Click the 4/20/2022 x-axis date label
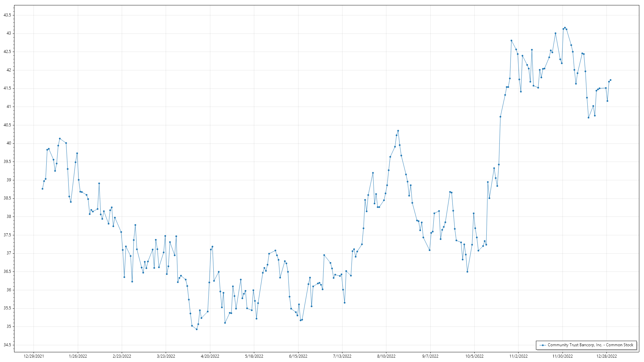 click(210, 356)
